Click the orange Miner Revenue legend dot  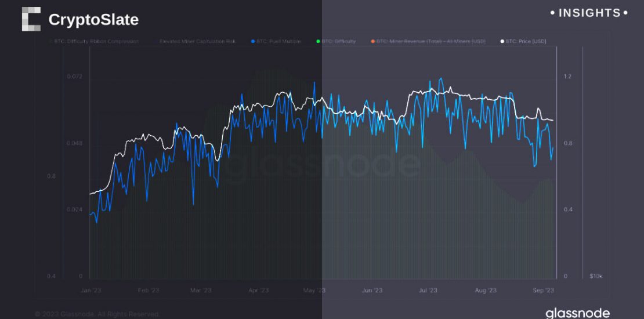pos(372,41)
